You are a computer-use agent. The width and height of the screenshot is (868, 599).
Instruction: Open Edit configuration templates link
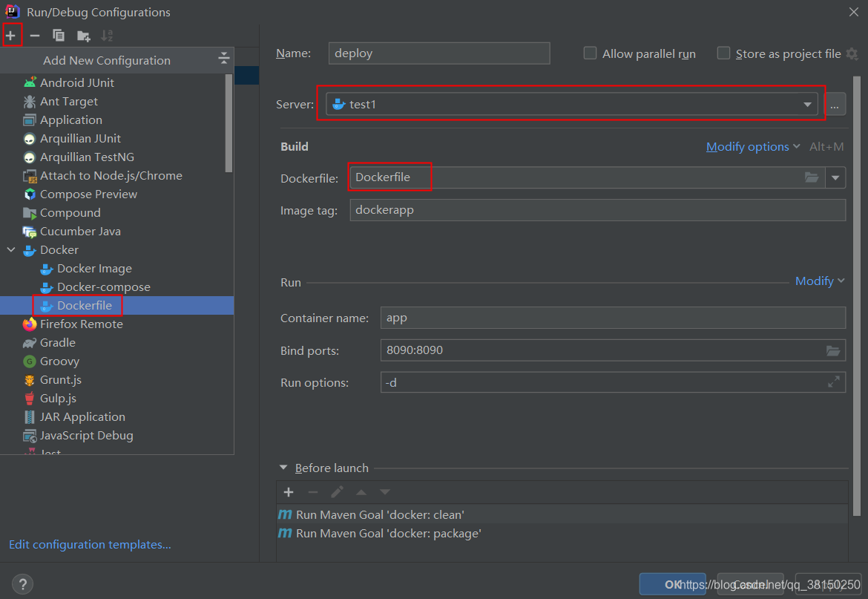[x=89, y=544]
